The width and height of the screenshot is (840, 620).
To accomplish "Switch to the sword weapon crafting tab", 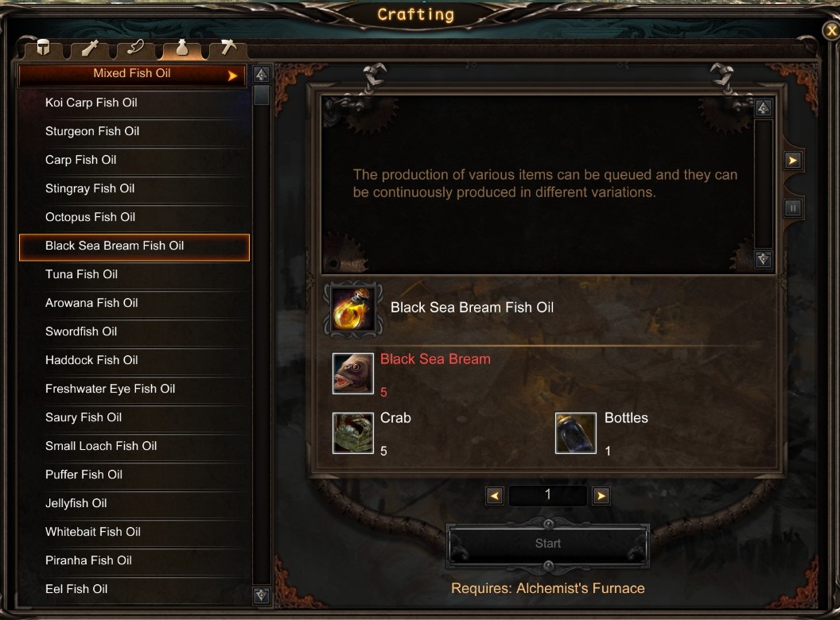I will (x=89, y=48).
